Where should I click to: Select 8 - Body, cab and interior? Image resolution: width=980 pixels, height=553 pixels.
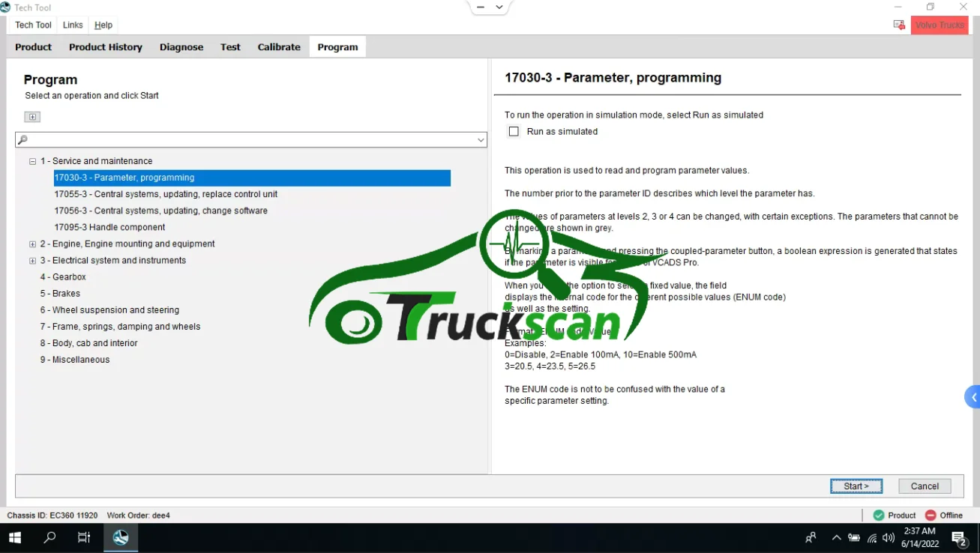pyautogui.click(x=88, y=343)
